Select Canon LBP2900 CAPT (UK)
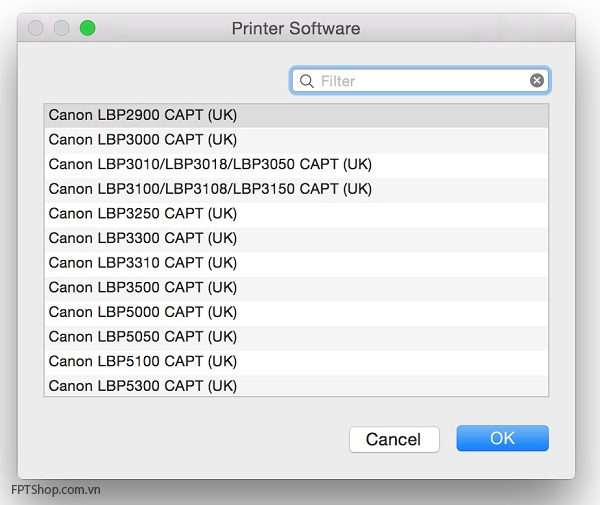Screen dimensions: 600x505 (296, 116)
